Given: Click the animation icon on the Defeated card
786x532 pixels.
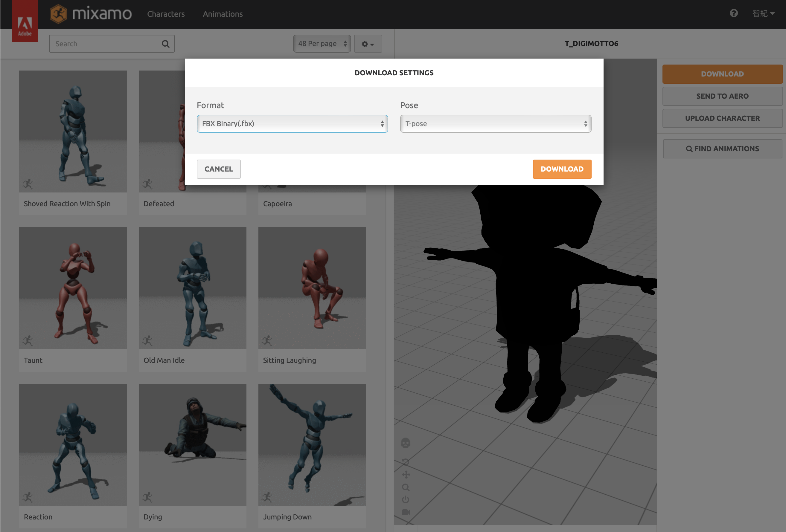Looking at the screenshot, I should click(x=147, y=184).
